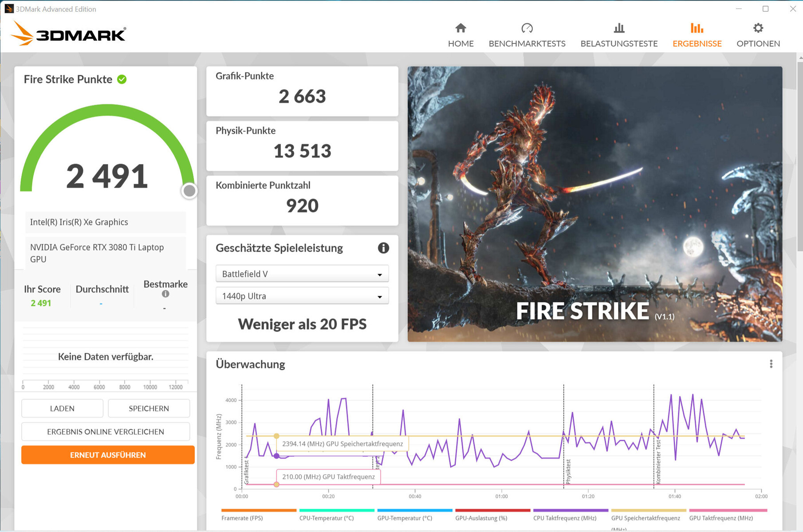Click the Home house icon
The width and height of the screenshot is (803, 532).
click(x=461, y=28)
